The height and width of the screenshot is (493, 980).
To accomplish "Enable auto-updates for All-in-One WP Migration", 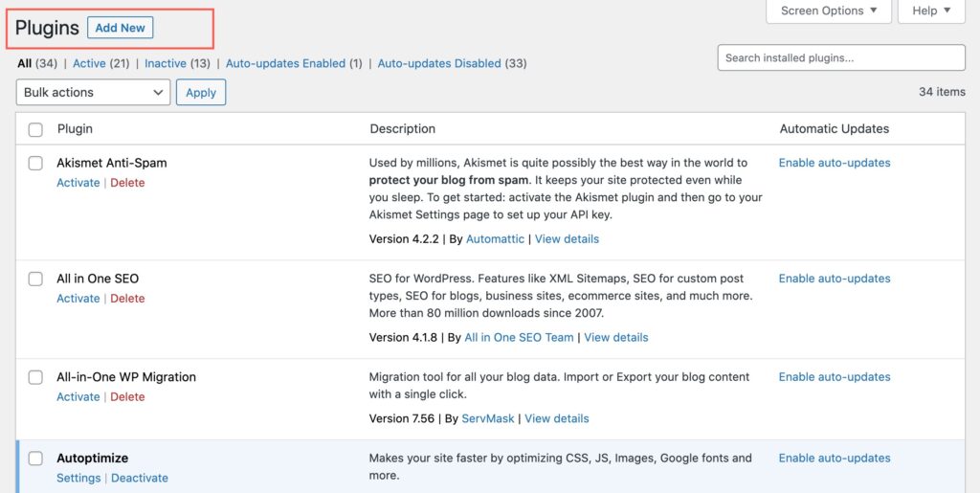I will pyautogui.click(x=835, y=377).
